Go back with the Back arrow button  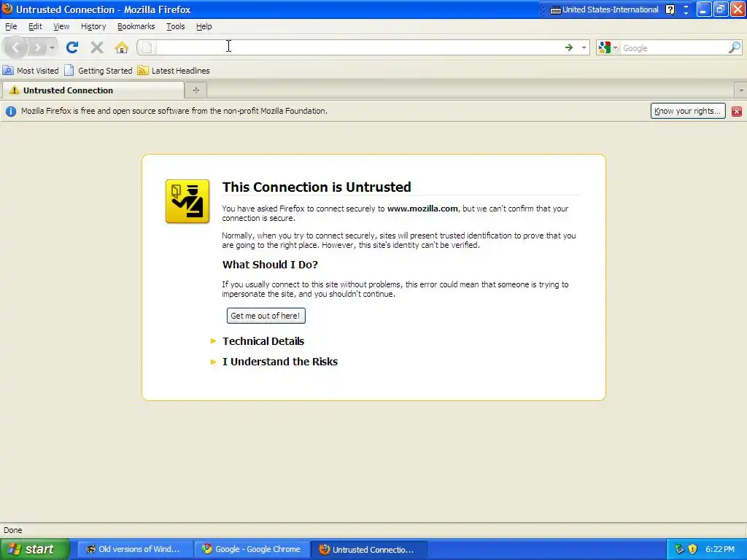(x=15, y=47)
